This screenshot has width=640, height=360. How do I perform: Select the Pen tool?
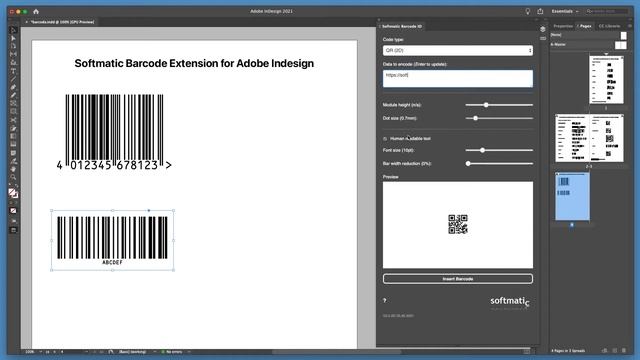coord(13,87)
